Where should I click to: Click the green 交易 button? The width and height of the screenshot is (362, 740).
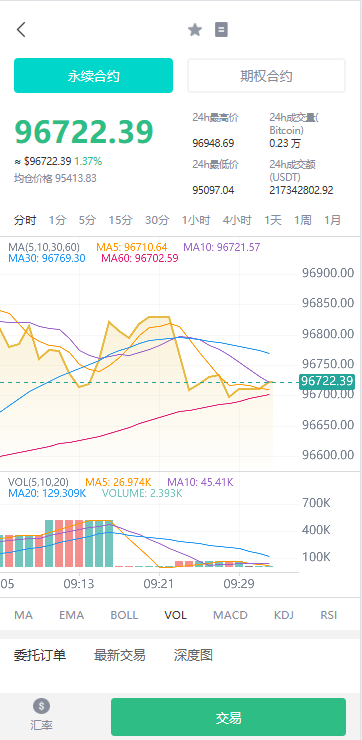[x=228, y=717]
